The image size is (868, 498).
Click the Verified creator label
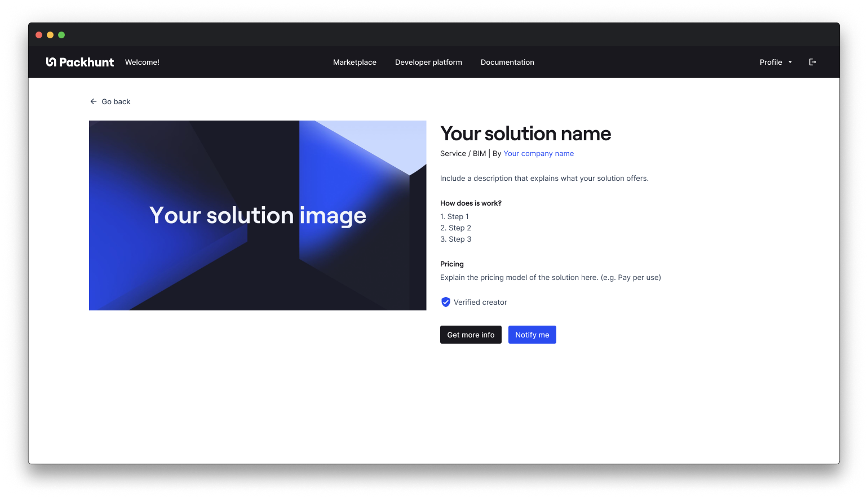(x=480, y=302)
